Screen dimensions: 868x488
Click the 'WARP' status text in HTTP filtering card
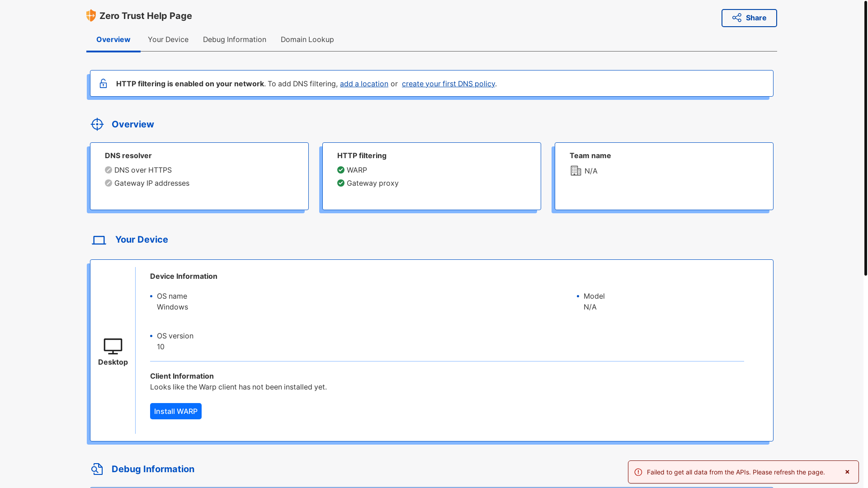pos(357,170)
